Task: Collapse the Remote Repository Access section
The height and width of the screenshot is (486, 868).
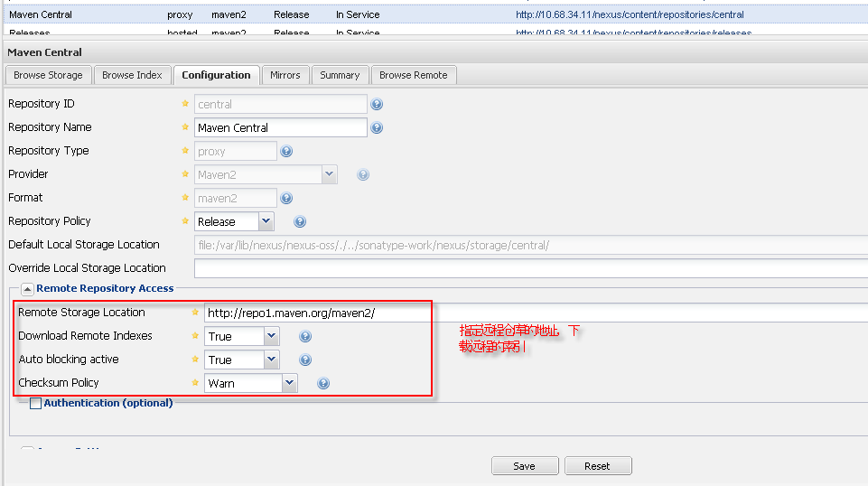Action: click(x=27, y=289)
